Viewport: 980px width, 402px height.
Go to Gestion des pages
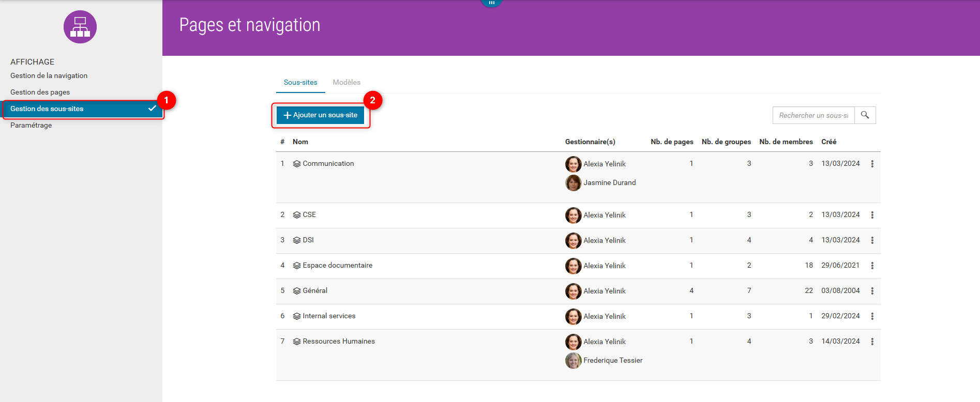(40, 92)
